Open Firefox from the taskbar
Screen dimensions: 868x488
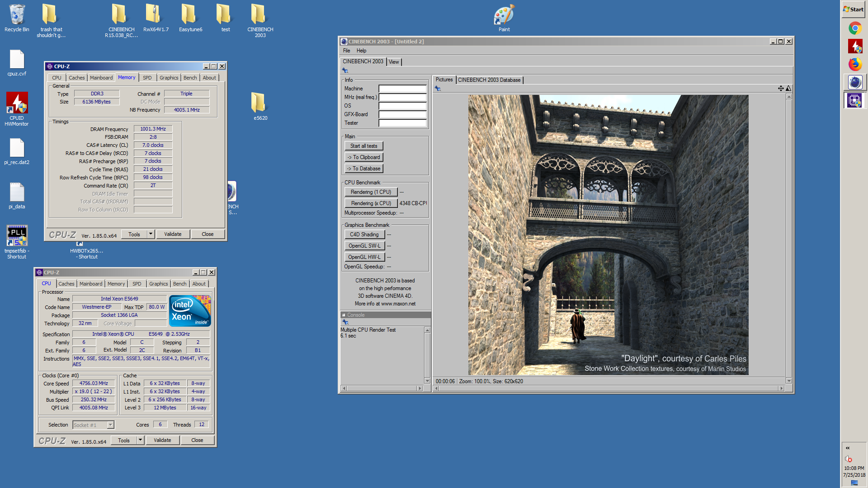point(854,64)
